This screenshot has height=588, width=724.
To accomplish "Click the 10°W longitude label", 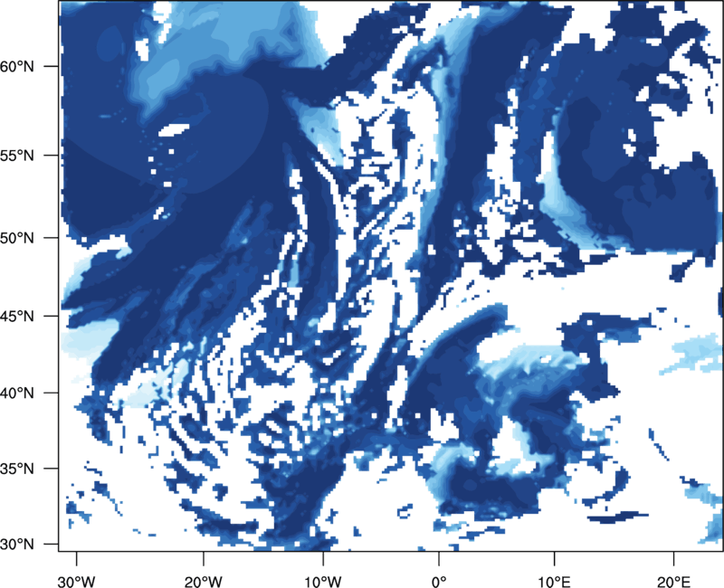I will click(323, 582).
